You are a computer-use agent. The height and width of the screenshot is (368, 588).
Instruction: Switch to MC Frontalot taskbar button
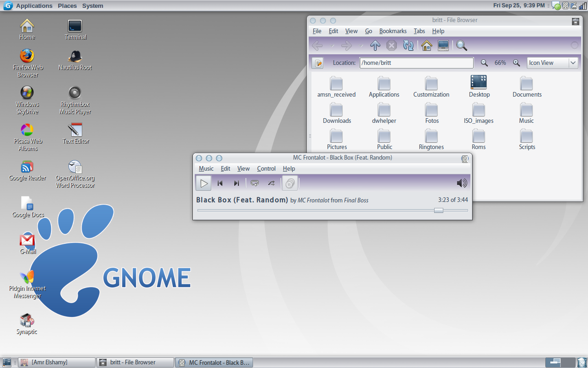point(215,362)
